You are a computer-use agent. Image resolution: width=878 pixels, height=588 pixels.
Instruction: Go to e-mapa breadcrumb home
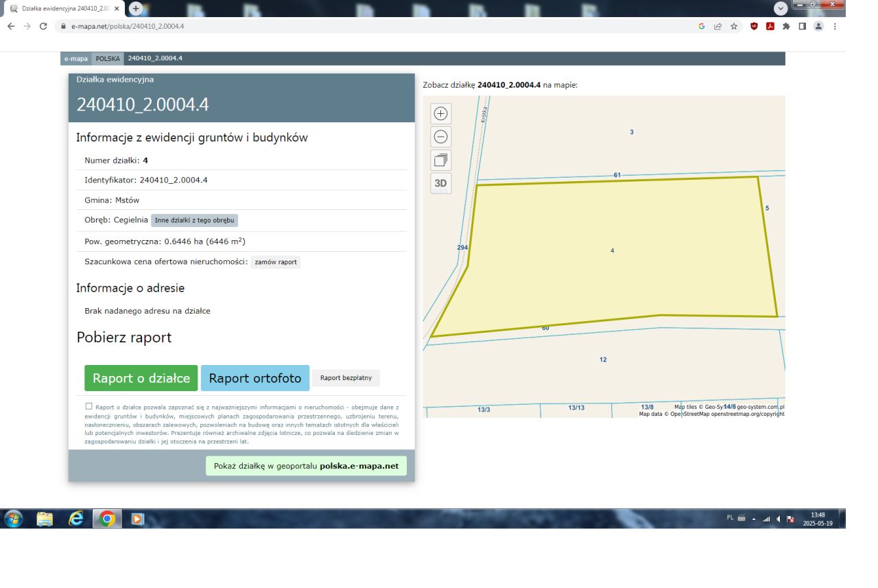[76, 58]
